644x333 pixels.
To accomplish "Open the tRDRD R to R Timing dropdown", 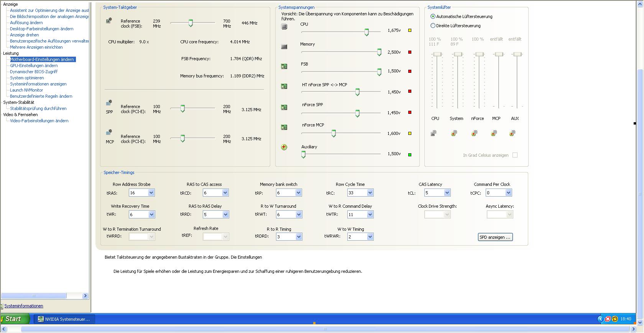I will (299, 237).
